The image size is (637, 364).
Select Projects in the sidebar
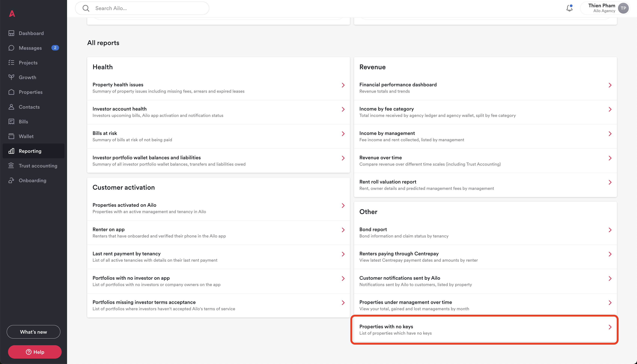28,63
